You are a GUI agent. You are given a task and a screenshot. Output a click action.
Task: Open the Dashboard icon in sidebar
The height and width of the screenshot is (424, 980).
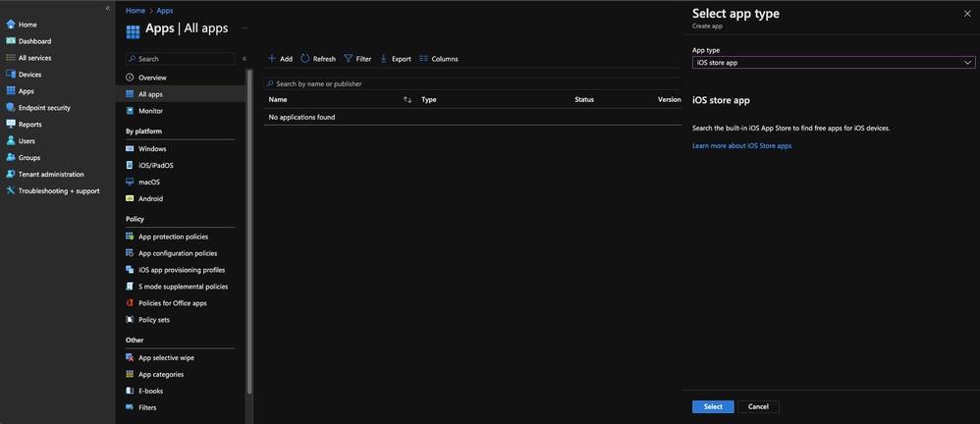11,41
